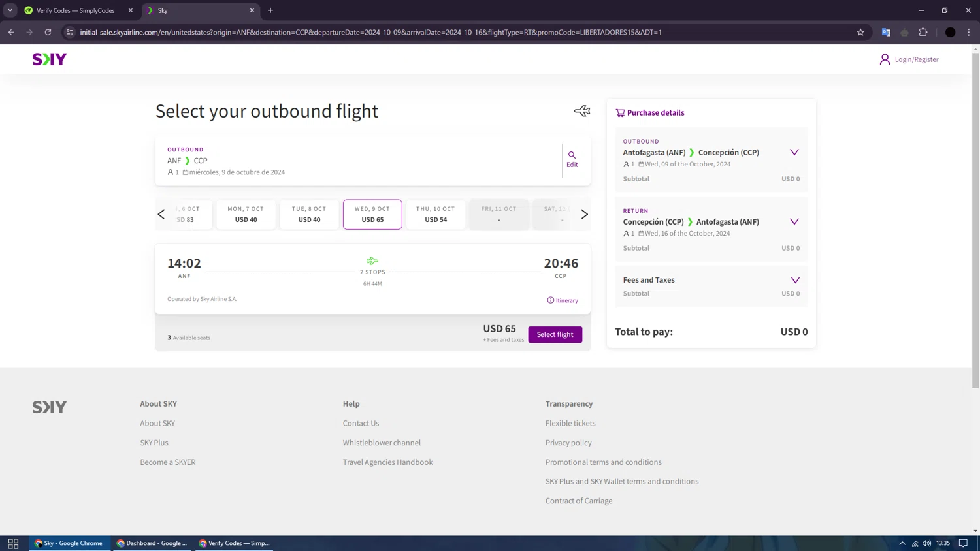This screenshot has width=980, height=551.
Task: Click the 20:46 arrival time
Action: click(x=561, y=264)
